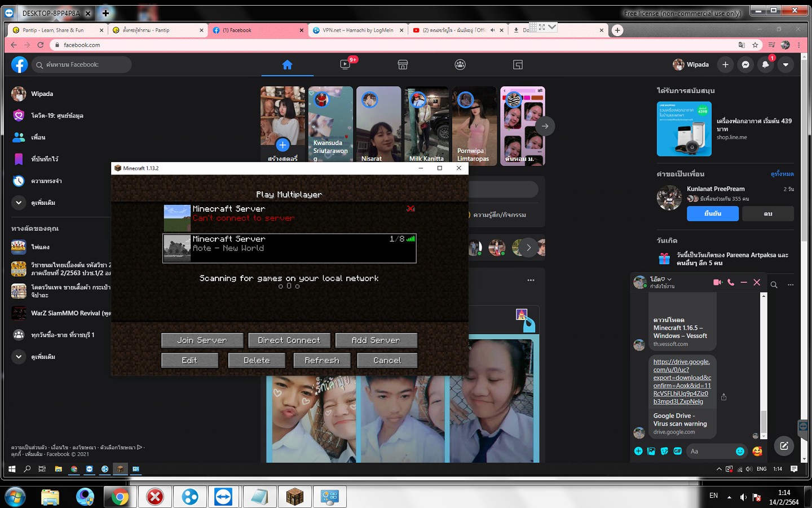Select the "Note - New World" server entry

click(289, 248)
